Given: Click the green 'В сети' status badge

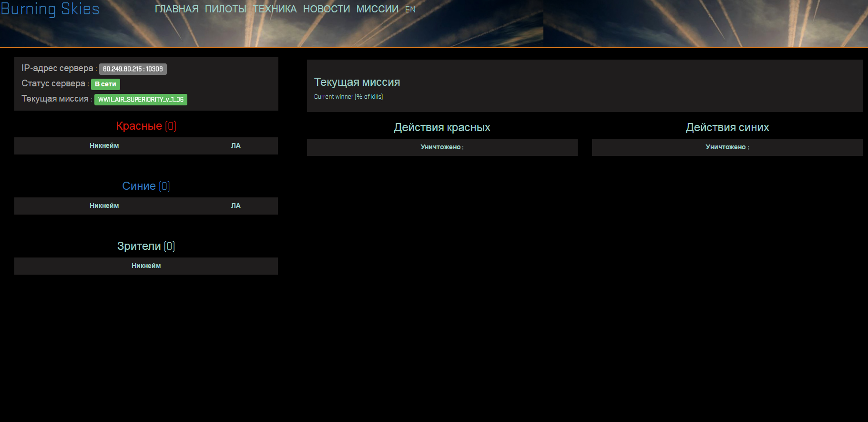Looking at the screenshot, I should pyautogui.click(x=105, y=84).
